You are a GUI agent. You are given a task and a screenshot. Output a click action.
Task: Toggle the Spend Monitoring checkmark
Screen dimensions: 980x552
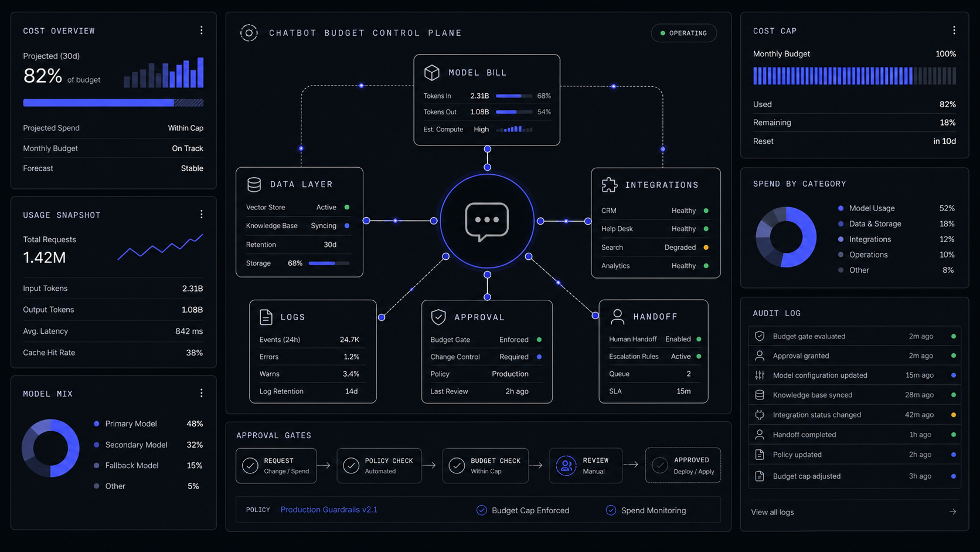pos(611,510)
